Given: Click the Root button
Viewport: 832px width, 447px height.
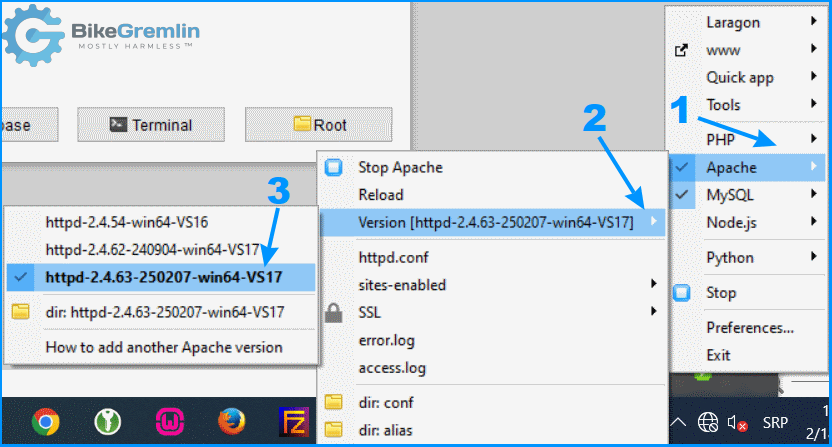Looking at the screenshot, I should coord(318,125).
